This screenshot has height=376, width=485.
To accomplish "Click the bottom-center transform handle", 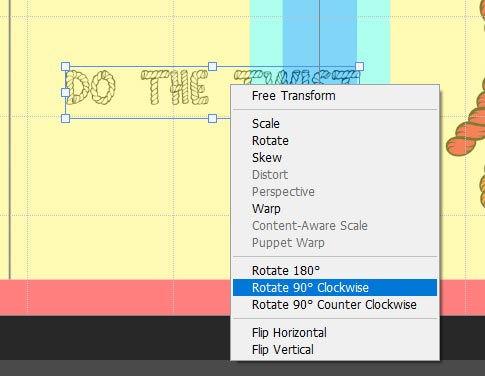I will point(212,118).
